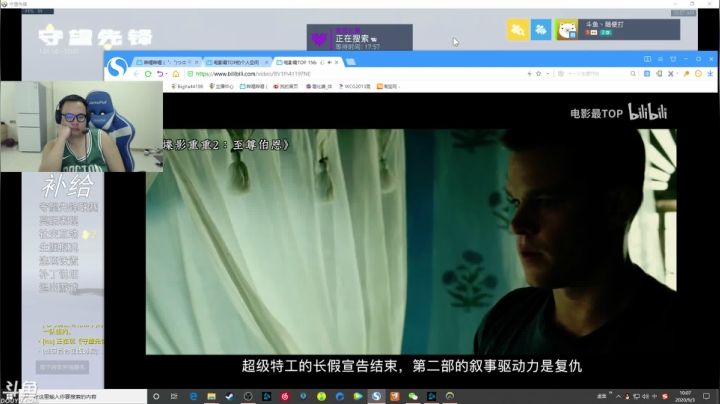Click taskbar volume icon
Viewport: 720px width, 404px height.
(646, 396)
